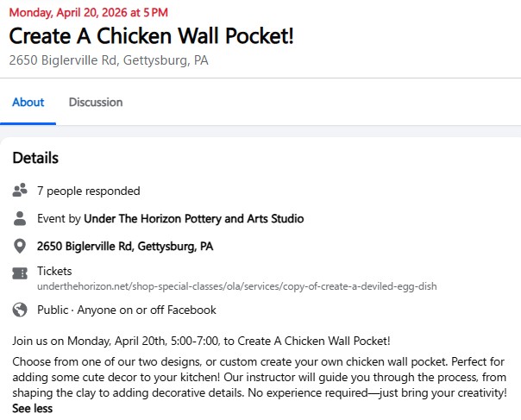
Task: Switch to the About tab
Action: coord(28,102)
